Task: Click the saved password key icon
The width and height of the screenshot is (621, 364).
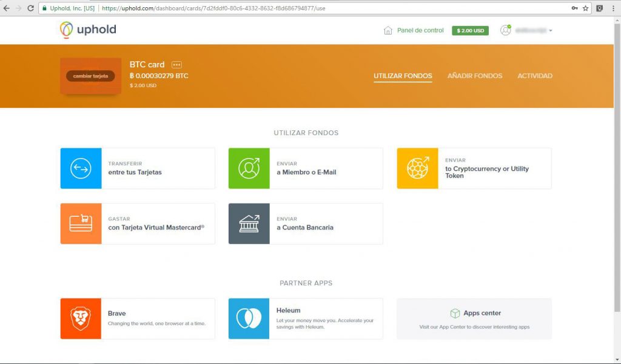Action: click(x=574, y=8)
